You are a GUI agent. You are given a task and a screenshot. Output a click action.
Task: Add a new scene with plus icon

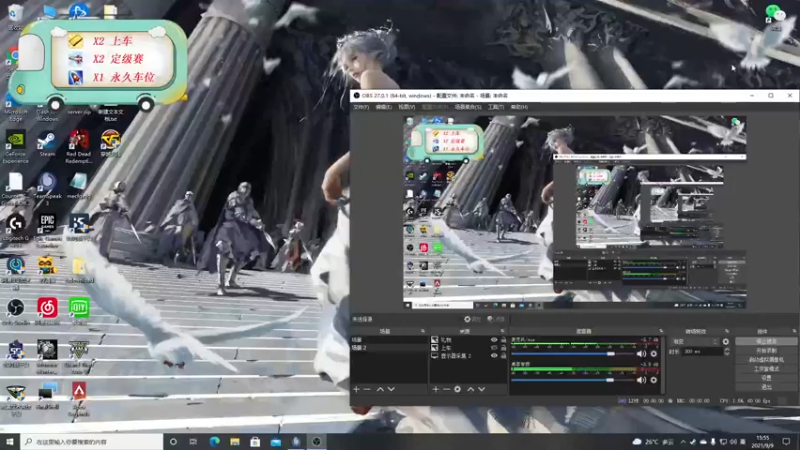(x=356, y=389)
